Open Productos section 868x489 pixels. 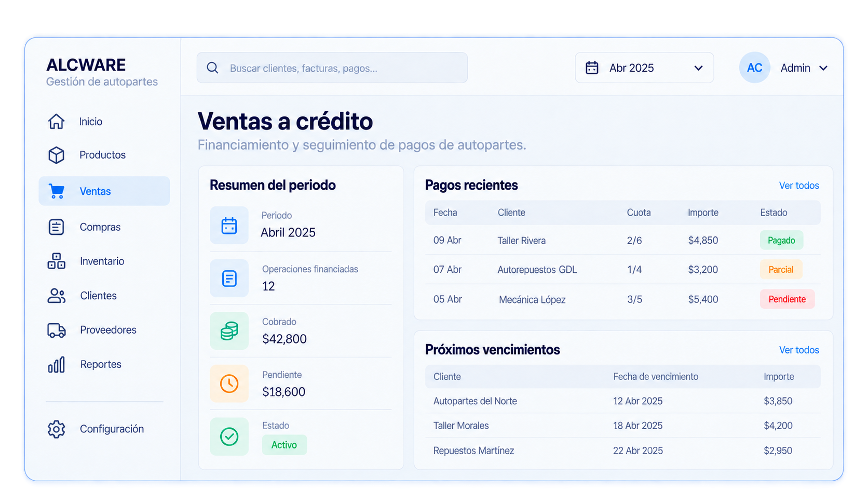[104, 155]
